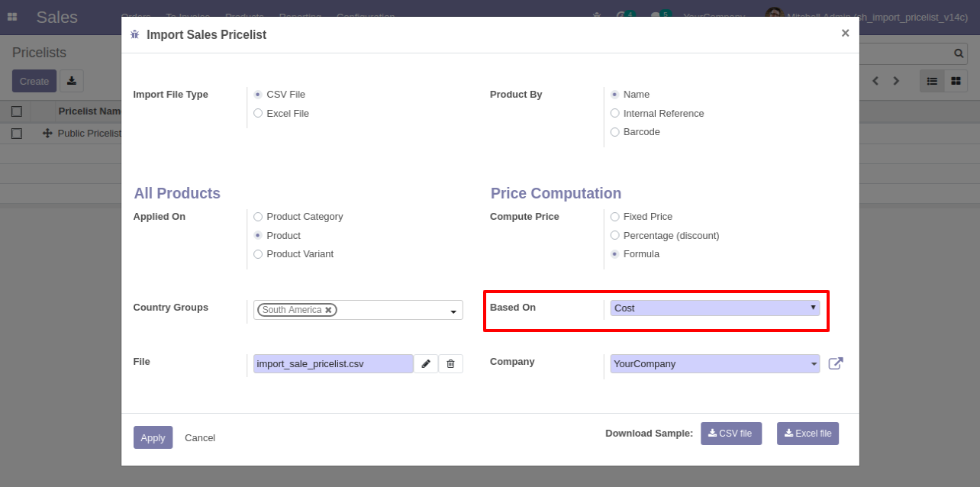Click the Mitchell Admin avatar

(x=774, y=17)
